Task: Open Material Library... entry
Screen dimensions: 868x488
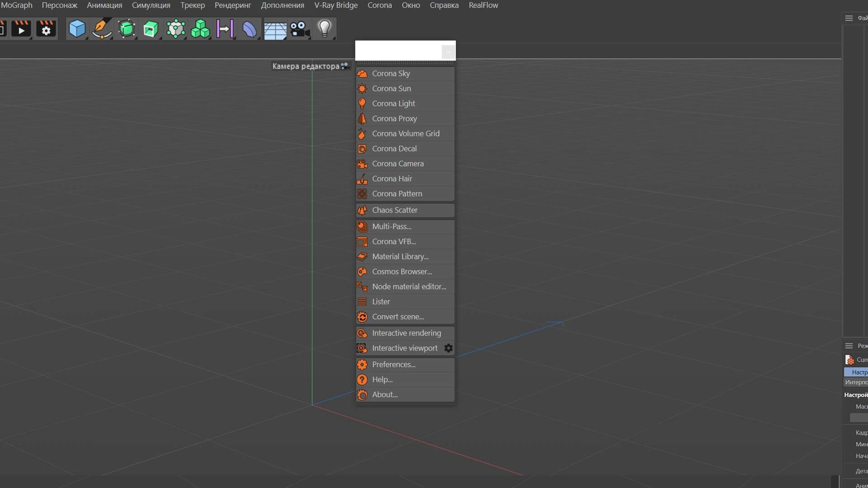Action: tap(405, 257)
